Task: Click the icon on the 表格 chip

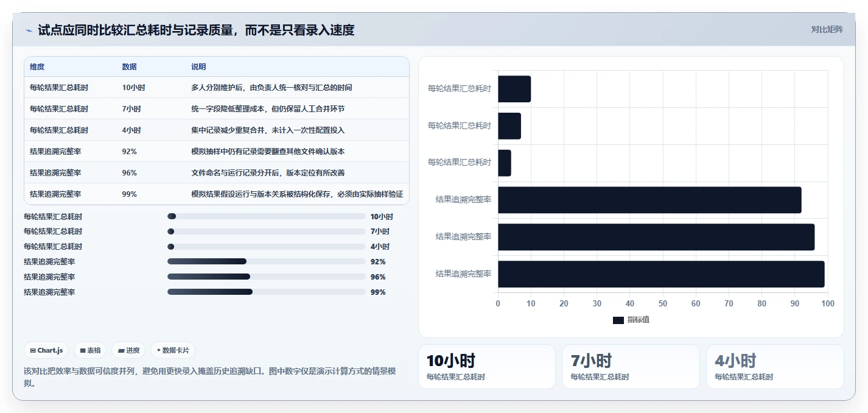Action: click(x=83, y=350)
